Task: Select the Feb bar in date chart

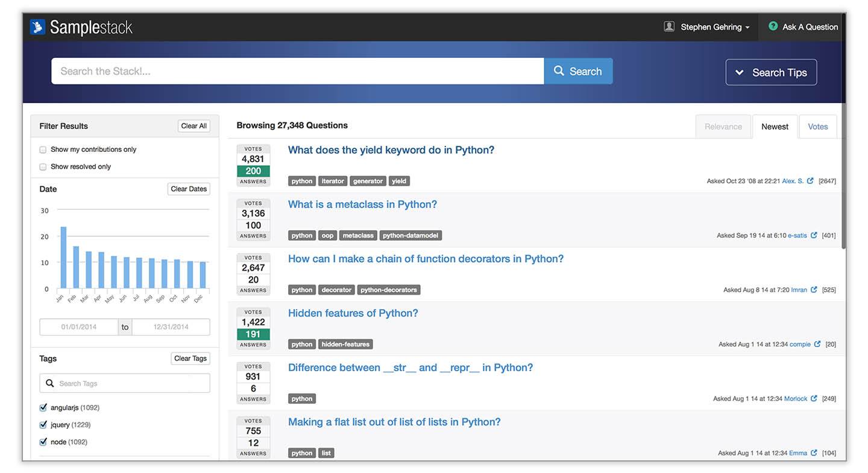Action: coord(76,267)
